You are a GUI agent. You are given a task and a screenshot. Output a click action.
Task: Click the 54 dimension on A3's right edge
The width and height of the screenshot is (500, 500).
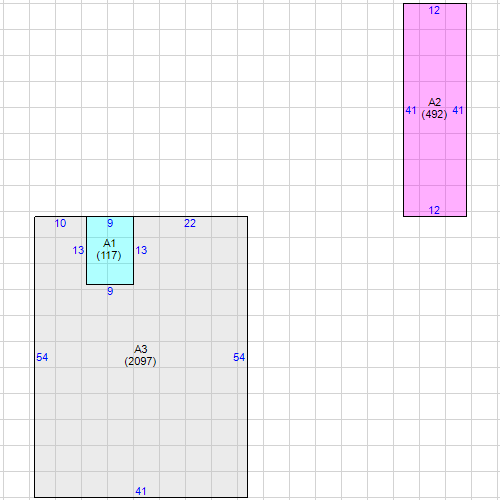pyautogui.click(x=239, y=357)
